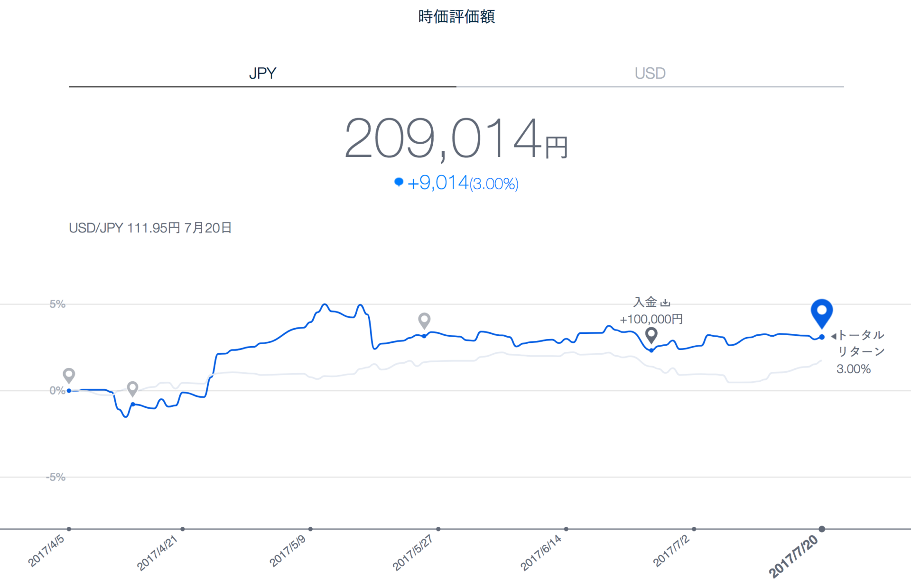This screenshot has width=911, height=588.
Task: Select the 2017/4/5 timeline dot
Action: (69, 529)
